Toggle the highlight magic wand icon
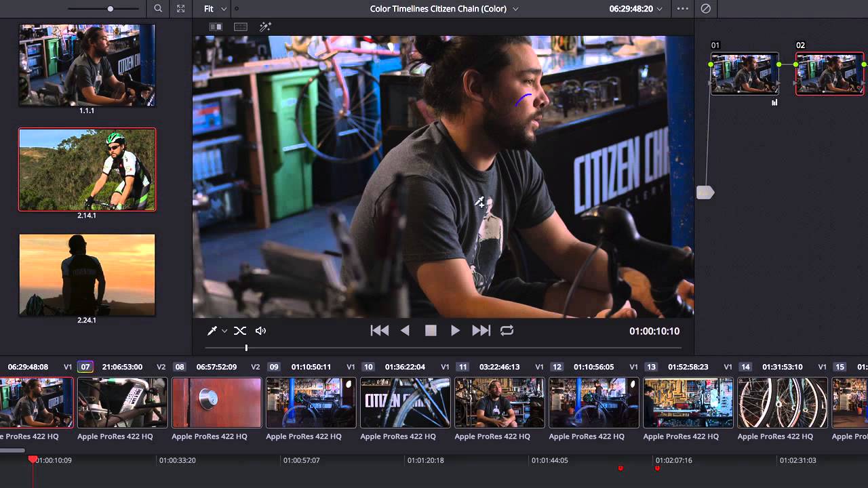Viewport: 868px width, 488px height. pos(265,27)
